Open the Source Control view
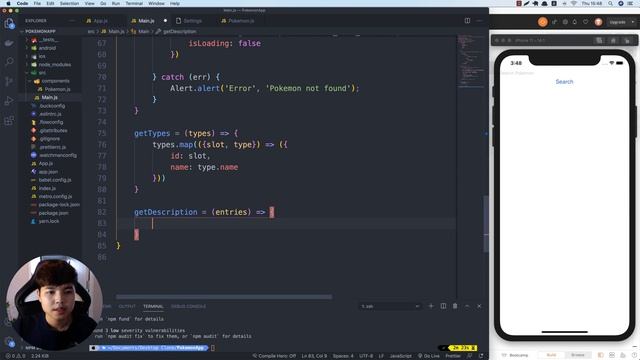640x360 pixels. point(9,81)
